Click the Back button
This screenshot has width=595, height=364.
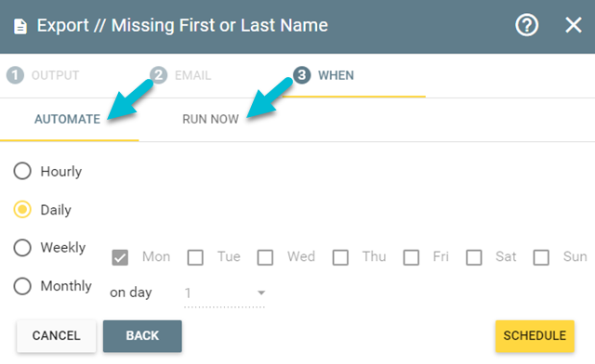click(x=142, y=336)
